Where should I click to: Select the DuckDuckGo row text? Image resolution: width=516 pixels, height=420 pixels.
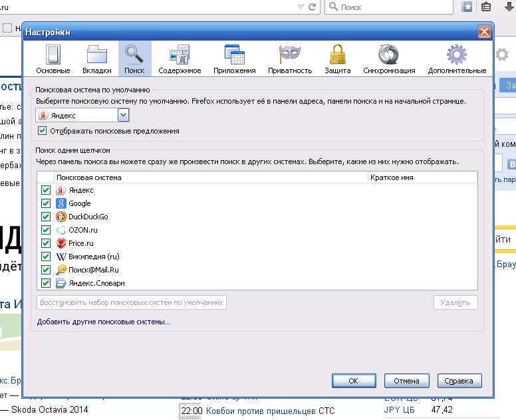click(88, 217)
